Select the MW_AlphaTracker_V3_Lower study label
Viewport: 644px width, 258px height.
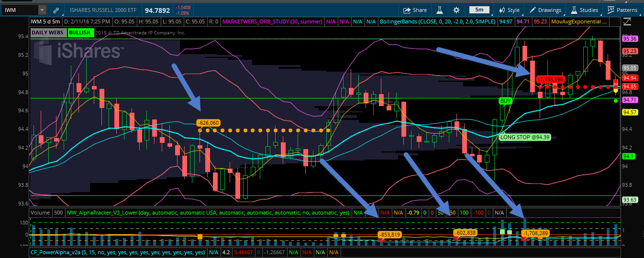(x=208, y=212)
